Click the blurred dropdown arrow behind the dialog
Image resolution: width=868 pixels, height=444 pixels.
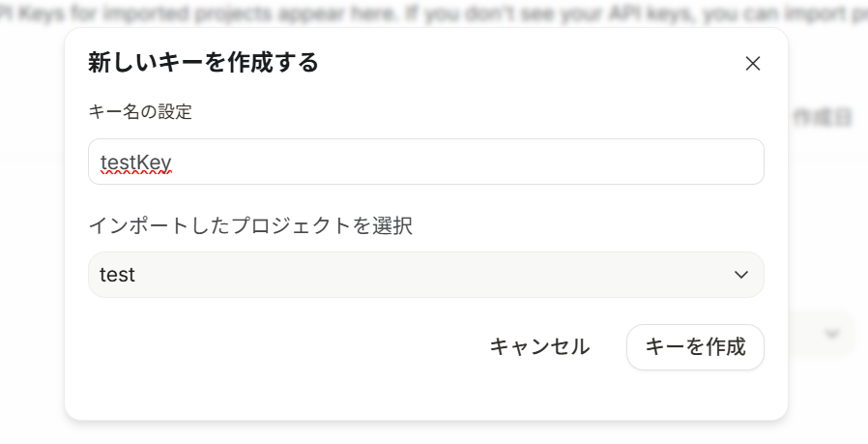pyautogui.click(x=831, y=334)
